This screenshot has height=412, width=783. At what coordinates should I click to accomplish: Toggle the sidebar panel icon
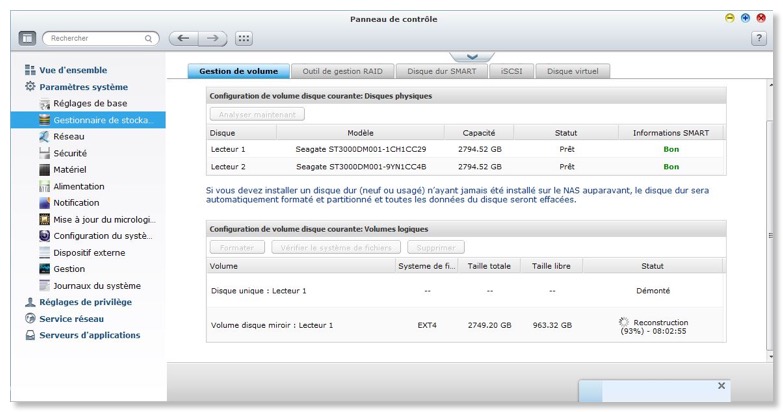[27, 38]
